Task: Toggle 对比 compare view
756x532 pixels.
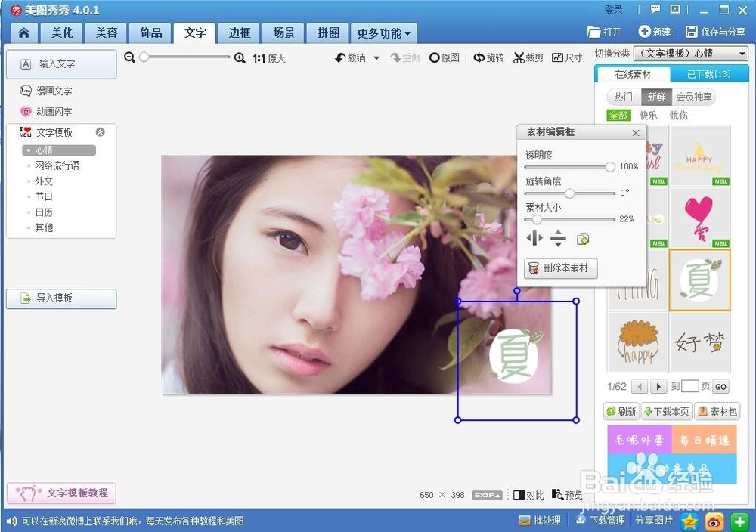Action: [529, 495]
